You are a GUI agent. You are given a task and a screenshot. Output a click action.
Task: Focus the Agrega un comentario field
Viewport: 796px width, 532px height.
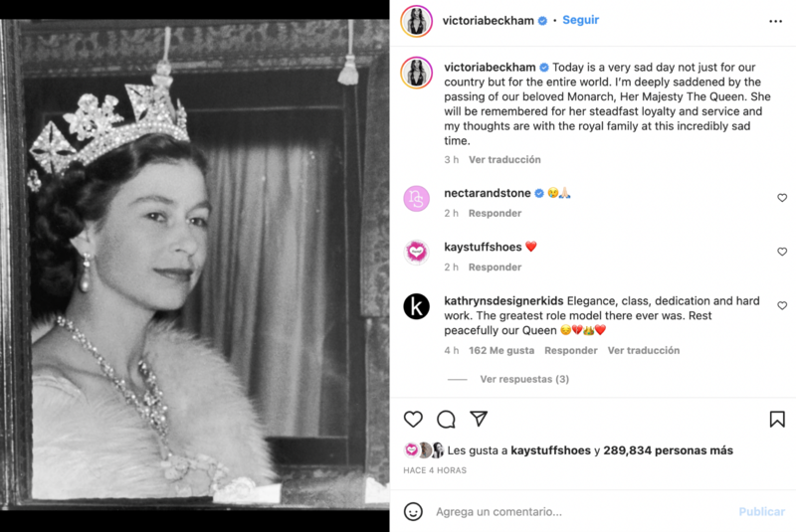[577, 512]
